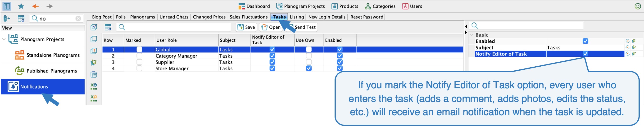The width and height of the screenshot is (644, 128).
Task: Click the smiley face icon
Action: pos(638,6)
